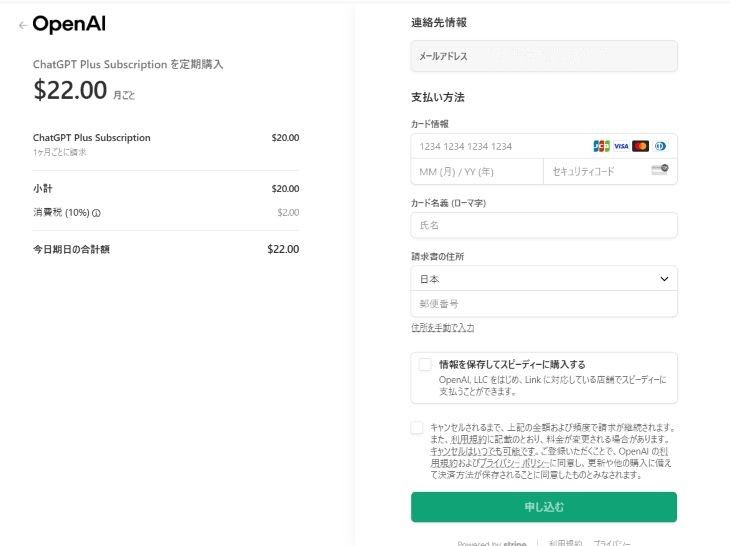The height and width of the screenshot is (546, 730).
Task: Open the 利用規約 link in agreement text
Action: point(469,439)
